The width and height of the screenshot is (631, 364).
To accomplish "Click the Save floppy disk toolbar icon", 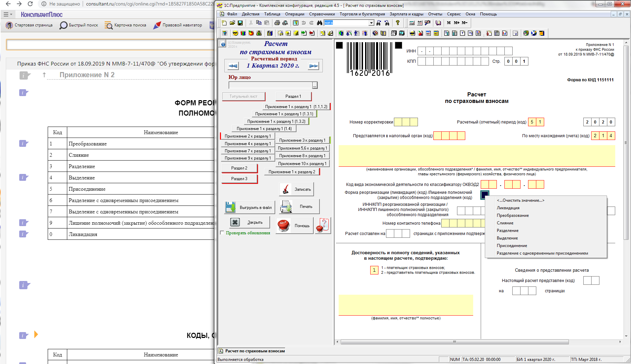I will [x=240, y=23].
